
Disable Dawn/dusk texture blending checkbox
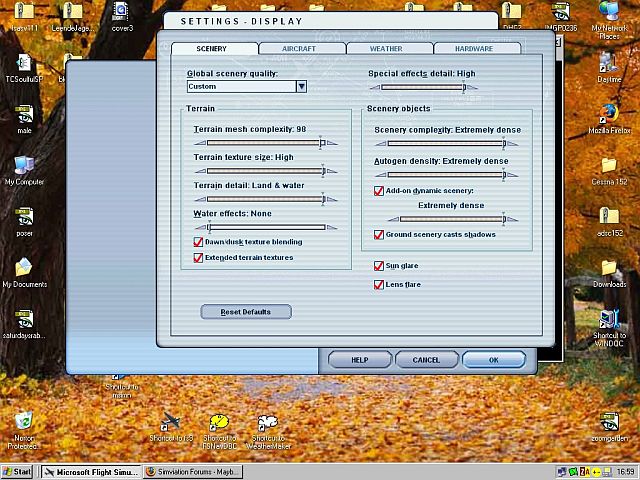coord(198,242)
